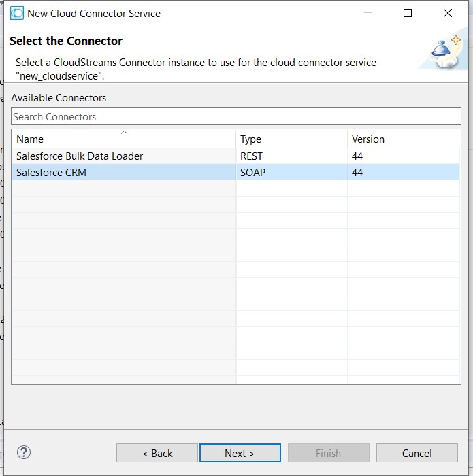Maximize the New Cloud Connector Service dialog
Image resolution: width=473 pixels, height=476 pixels.
[x=408, y=13]
